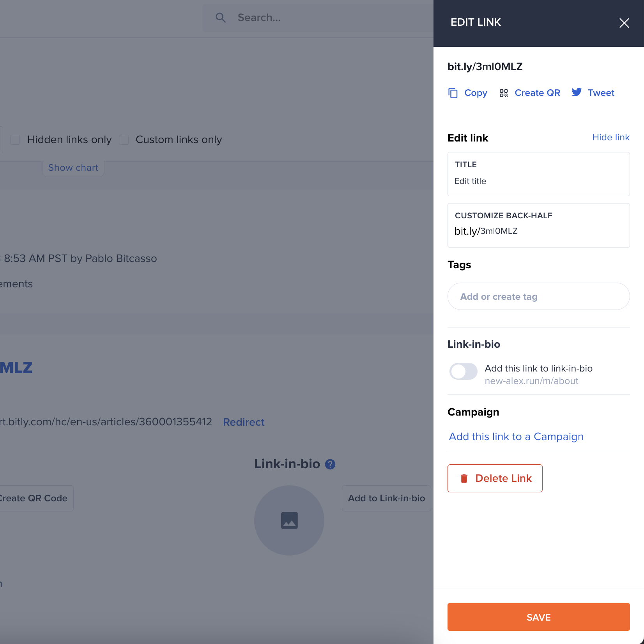The width and height of the screenshot is (644, 644).
Task: Click the Copy link text
Action: click(x=476, y=93)
